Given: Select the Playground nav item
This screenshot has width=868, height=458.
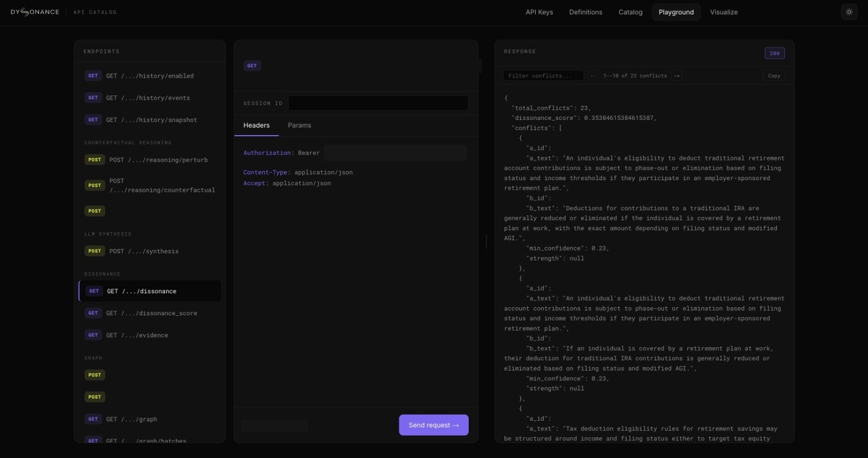Looking at the screenshot, I should (676, 12).
